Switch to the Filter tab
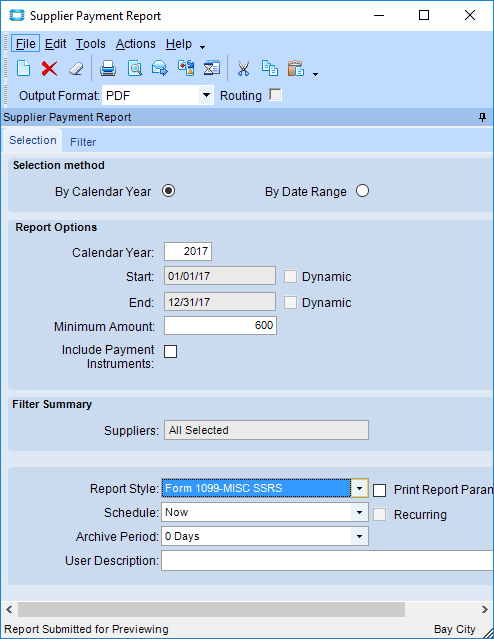The image size is (494, 639). click(83, 142)
